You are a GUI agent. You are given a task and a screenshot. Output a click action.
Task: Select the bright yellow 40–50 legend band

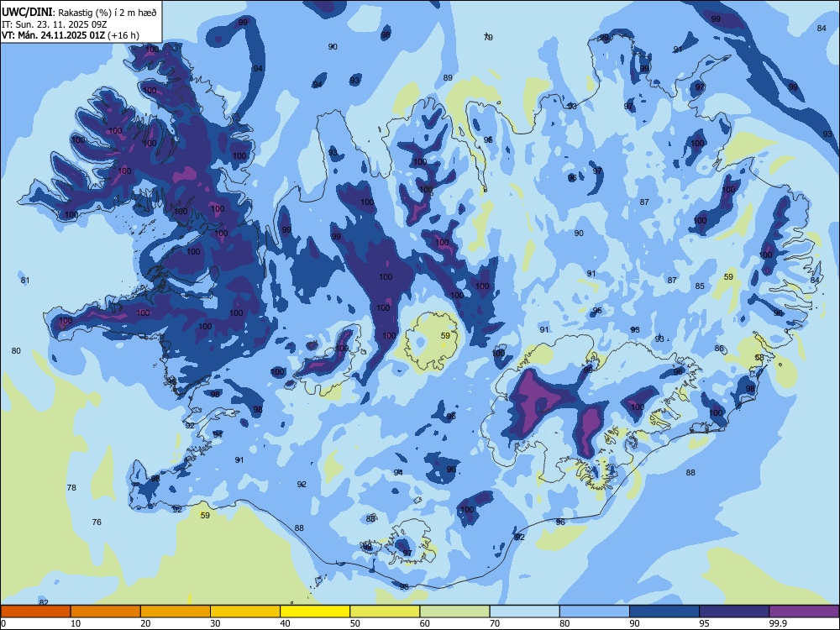click(x=315, y=612)
